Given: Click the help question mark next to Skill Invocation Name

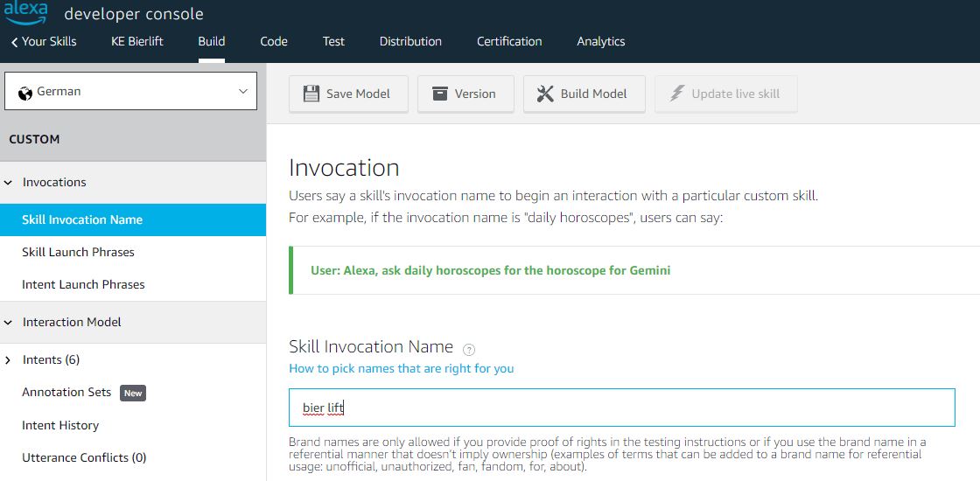Looking at the screenshot, I should [x=469, y=349].
